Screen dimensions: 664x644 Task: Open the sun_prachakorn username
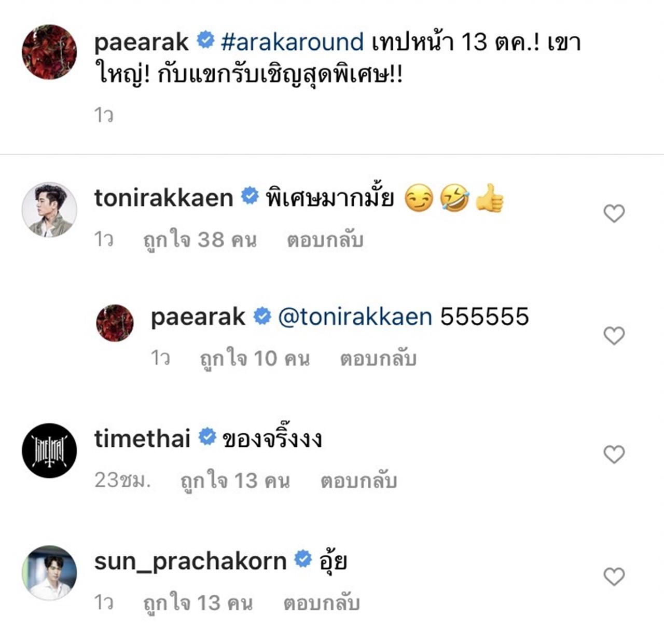[x=190, y=561]
